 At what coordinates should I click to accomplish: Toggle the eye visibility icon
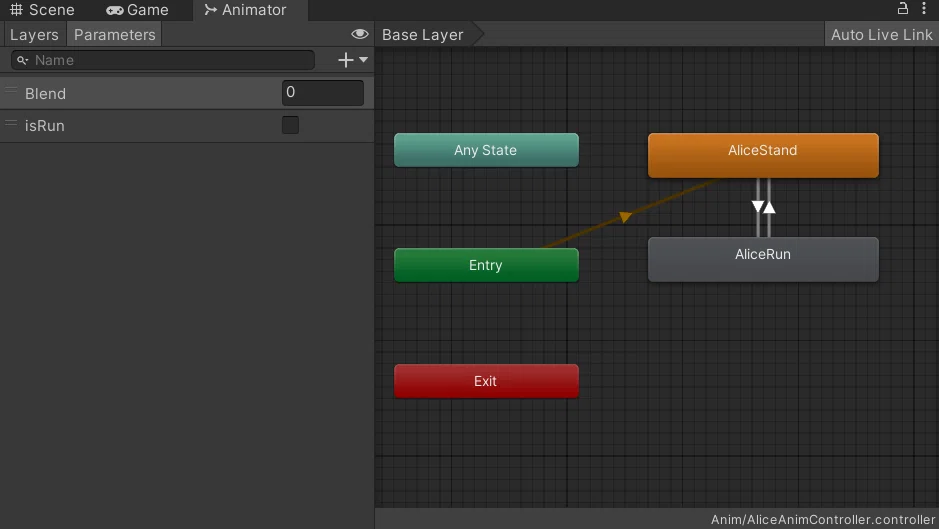click(359, 34)
